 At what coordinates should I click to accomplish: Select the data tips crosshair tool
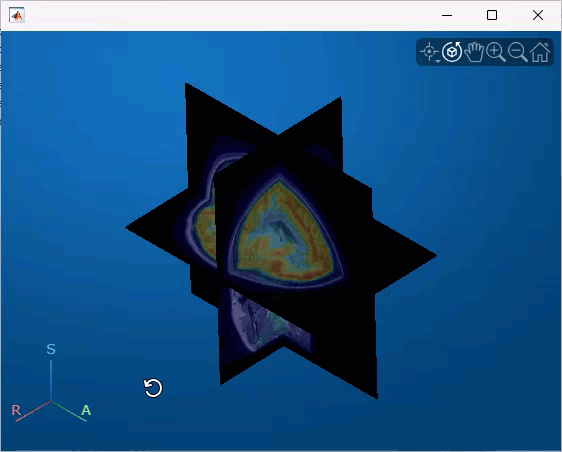(x=429, y=52)
